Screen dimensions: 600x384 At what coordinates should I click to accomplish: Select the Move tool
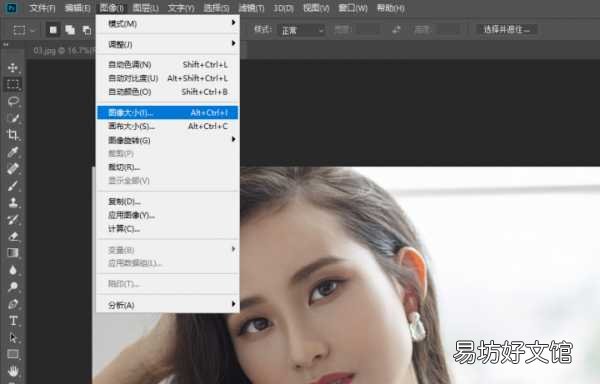13,68
